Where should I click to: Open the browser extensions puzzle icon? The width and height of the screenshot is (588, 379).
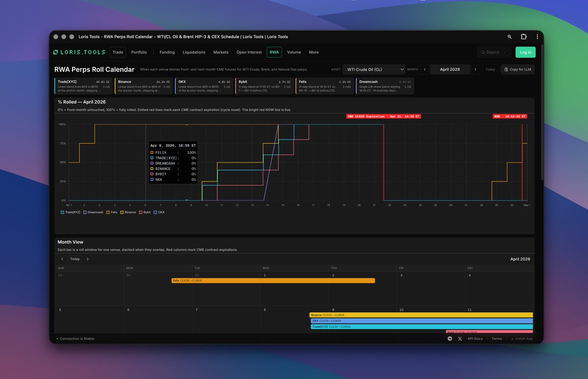pos(524,37)
